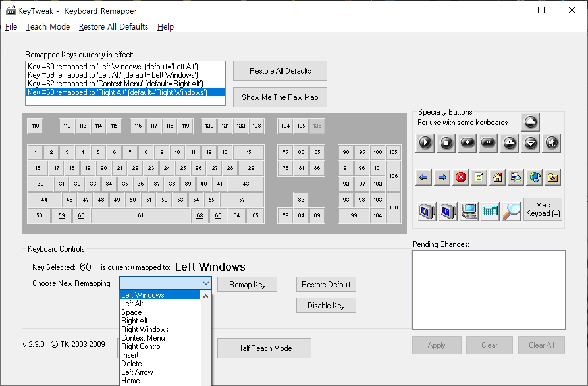Image resolution: width=588 pixels, height=386 pixels.
Task: Select the Sleep monitor with moon icon
Action: click(427, 211)
